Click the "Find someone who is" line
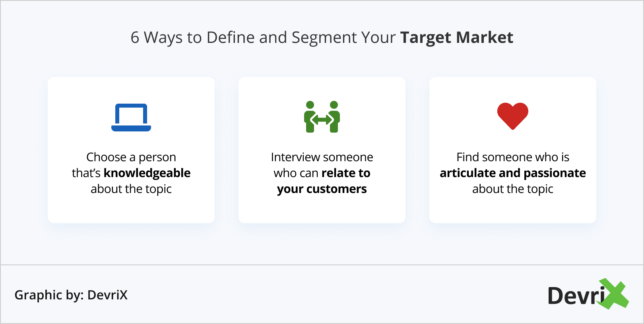This screenshot has height=324, width=644. click(x=513, y=157)
